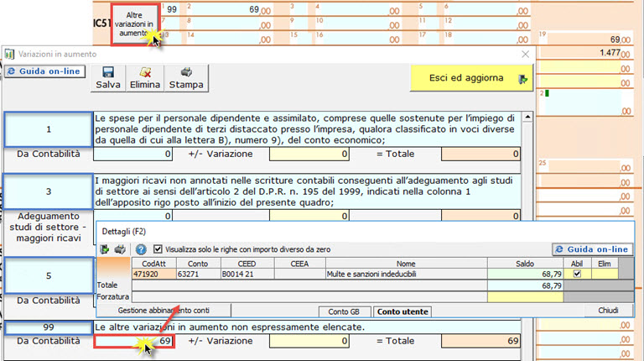Open the blue help icon in Dettagli panel
This screenshot has height=361, width=644.
tap(141, 249)
